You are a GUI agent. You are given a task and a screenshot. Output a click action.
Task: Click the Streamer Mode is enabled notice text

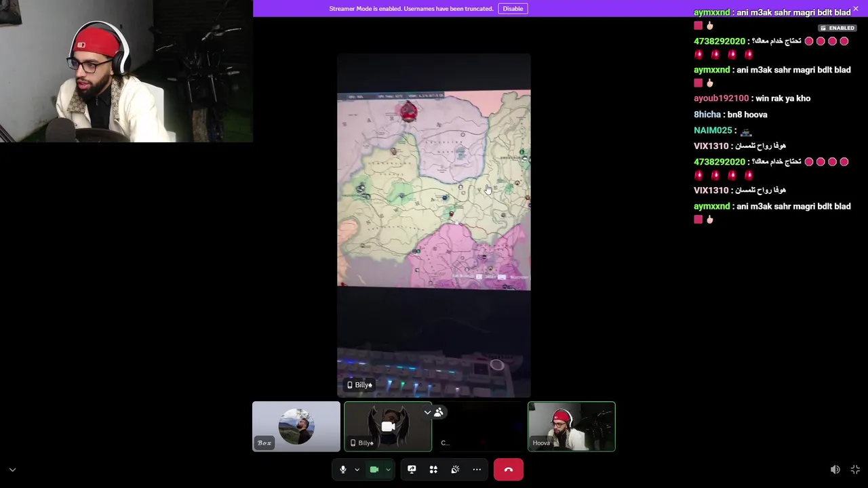click(411, 9)
